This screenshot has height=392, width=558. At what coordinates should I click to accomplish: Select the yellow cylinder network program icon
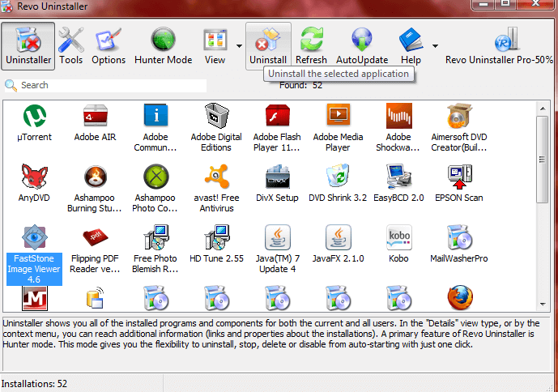pyautogui.click(x=95, y=298)
